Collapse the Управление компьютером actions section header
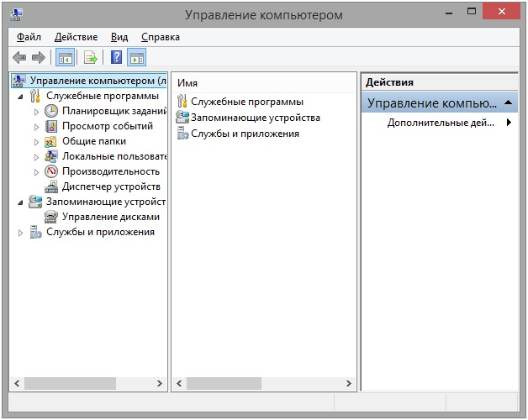 508,103
